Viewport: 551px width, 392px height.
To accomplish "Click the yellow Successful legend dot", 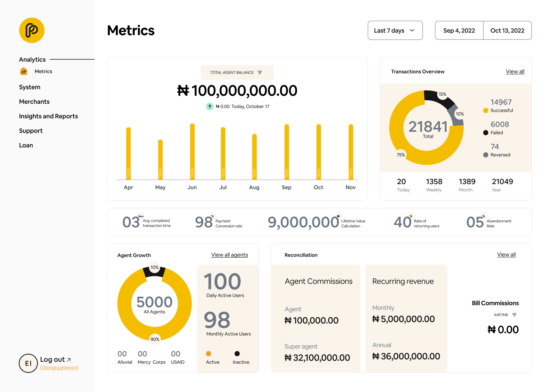I will (x=486, y=111).
